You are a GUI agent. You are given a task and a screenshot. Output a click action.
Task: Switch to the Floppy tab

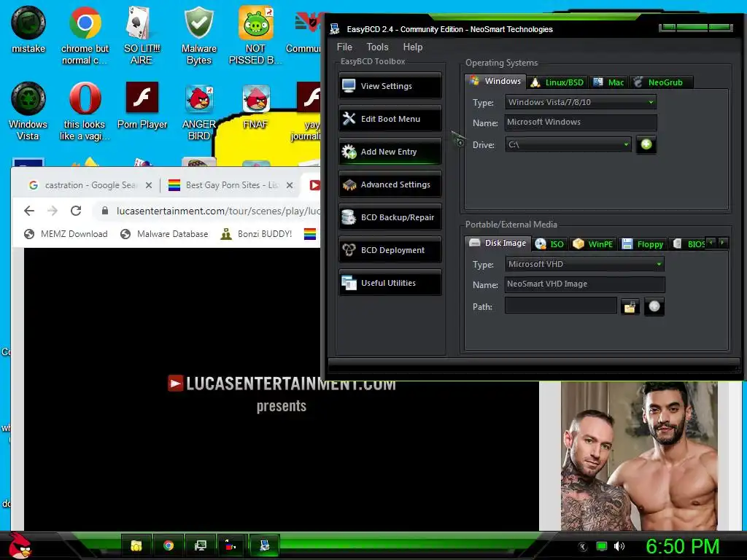[643, 244]
